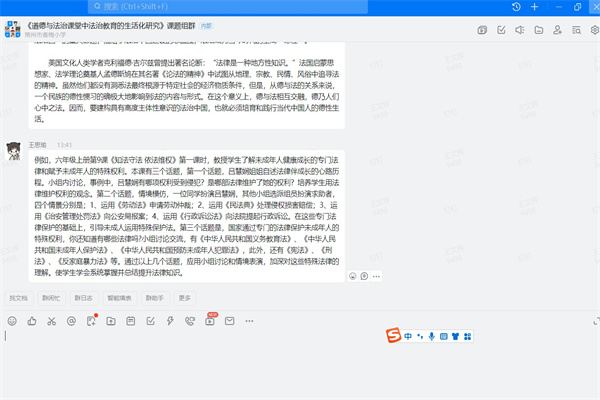
Task: Click the @ mention icon
Action: [71, 321]
